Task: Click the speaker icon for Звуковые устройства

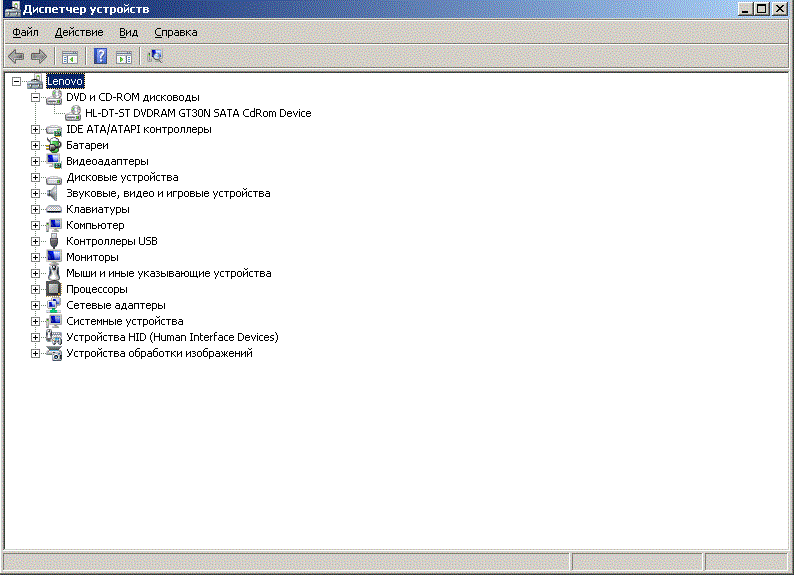Action: pyautogui.click(x=53, y=193)
